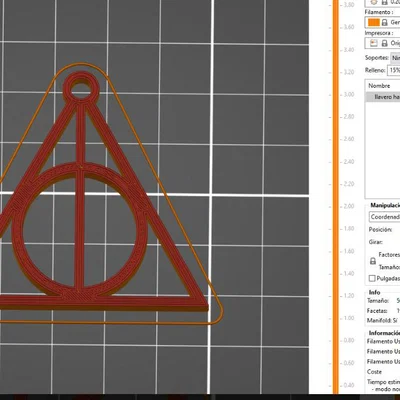Toggle the scale factors lock icon
This screenshot has width=400, height=400.
pyautogui.click(x=373, y=261)
